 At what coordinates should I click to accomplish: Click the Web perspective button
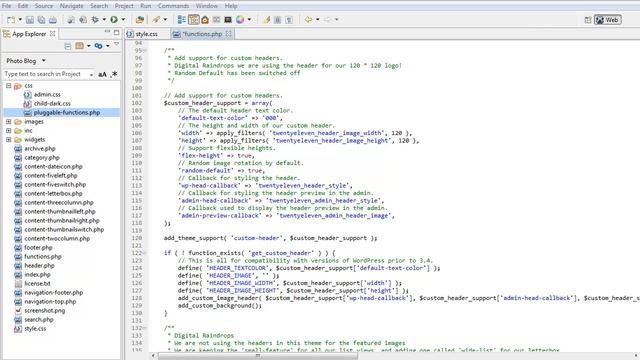click(608, 20)
